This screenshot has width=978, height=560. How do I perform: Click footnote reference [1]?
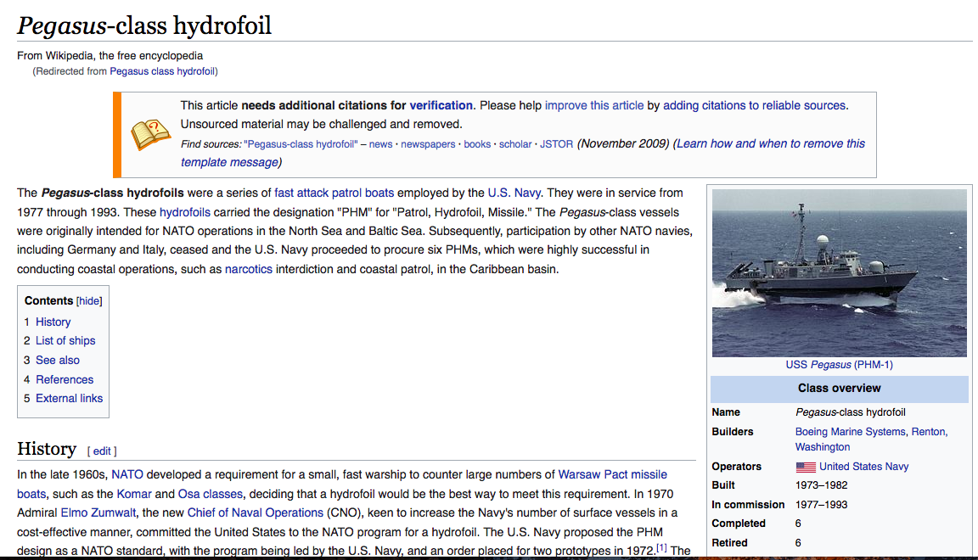coord(661,547)
